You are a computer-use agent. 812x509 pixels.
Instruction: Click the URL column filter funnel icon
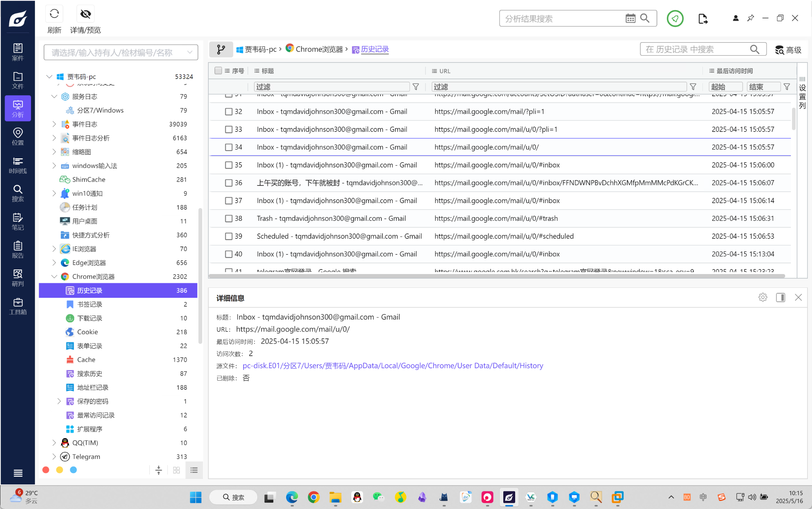pos(693,87)
